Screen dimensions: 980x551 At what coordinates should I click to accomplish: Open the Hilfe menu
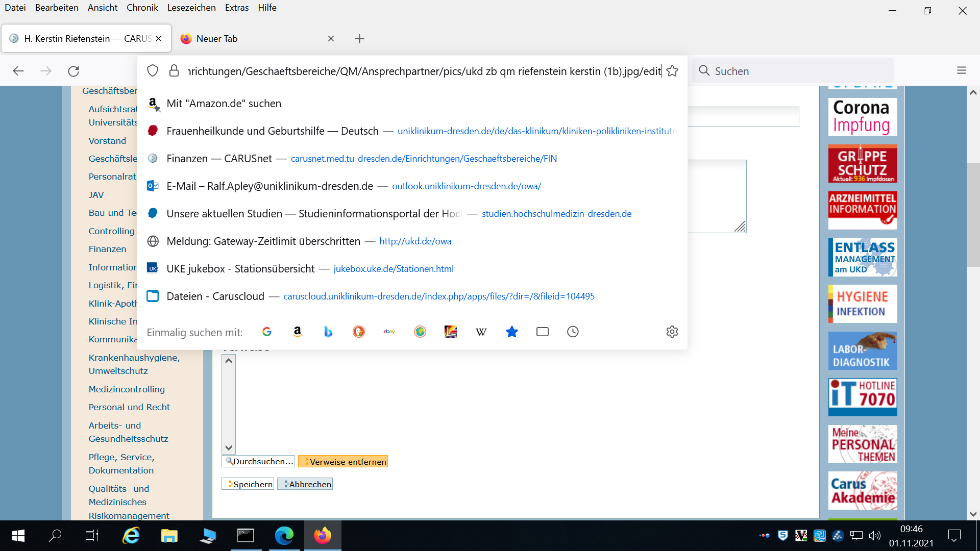click(267, 8)
